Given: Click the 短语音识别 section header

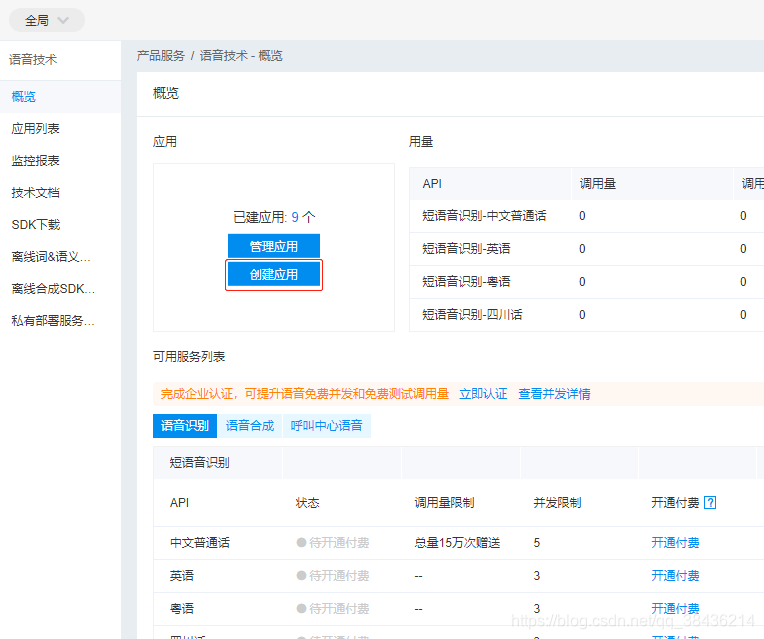Looking at the screenshot, I should click(200, 463).
